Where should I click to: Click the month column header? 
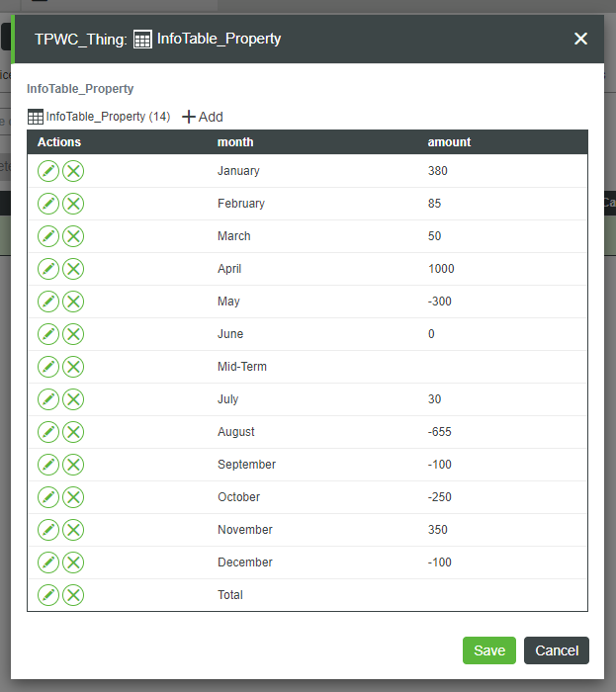[x=235, y=142]
